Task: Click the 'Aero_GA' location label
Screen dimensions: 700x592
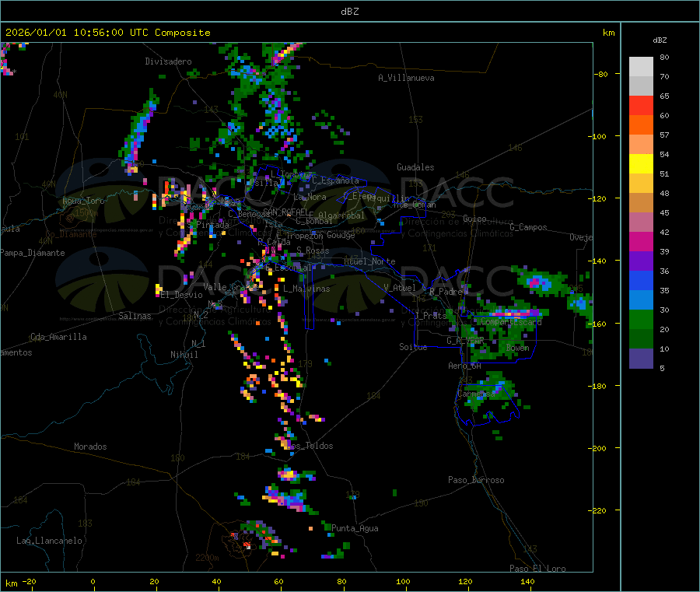Action: (465, 366)
